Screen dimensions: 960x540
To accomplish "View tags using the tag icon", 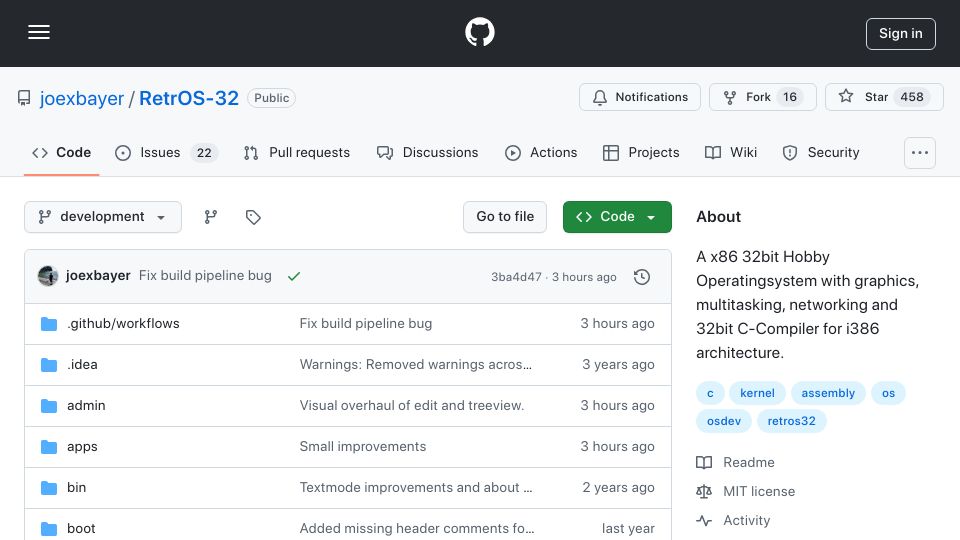I will point(253,217).
